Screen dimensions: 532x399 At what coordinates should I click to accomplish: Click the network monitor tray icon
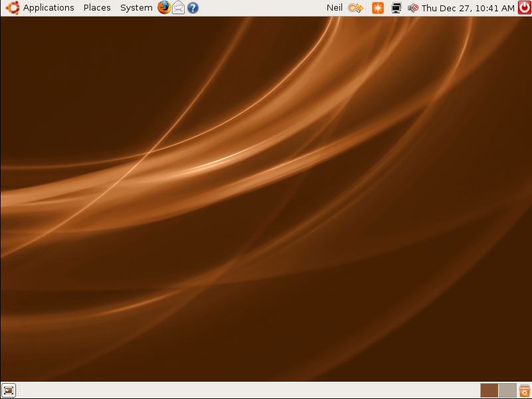(x=397, y=8)
